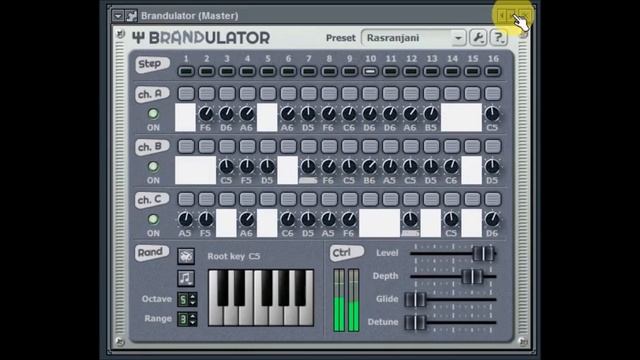Click channel C step 1 knob A5

pyautogui.click(x=186, y=220)
